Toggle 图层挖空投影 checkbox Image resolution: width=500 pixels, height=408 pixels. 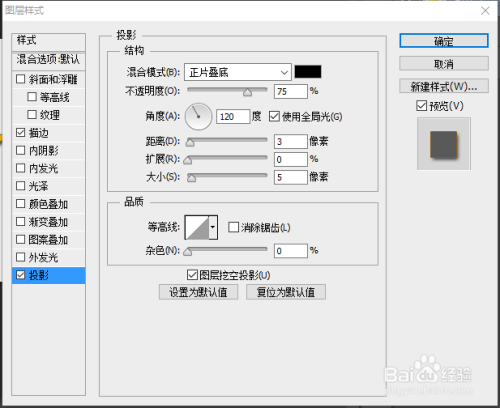[192, 275]
